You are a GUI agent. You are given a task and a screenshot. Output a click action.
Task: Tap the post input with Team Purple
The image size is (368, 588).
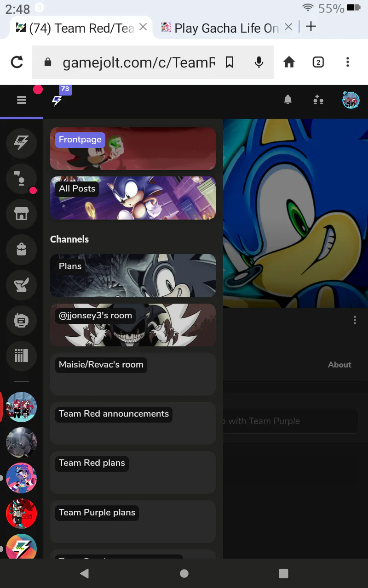coord(291,421)
